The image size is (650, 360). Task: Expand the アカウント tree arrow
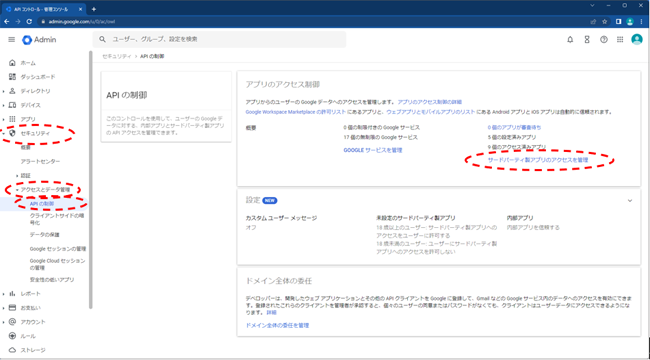(x=3, y=322)
